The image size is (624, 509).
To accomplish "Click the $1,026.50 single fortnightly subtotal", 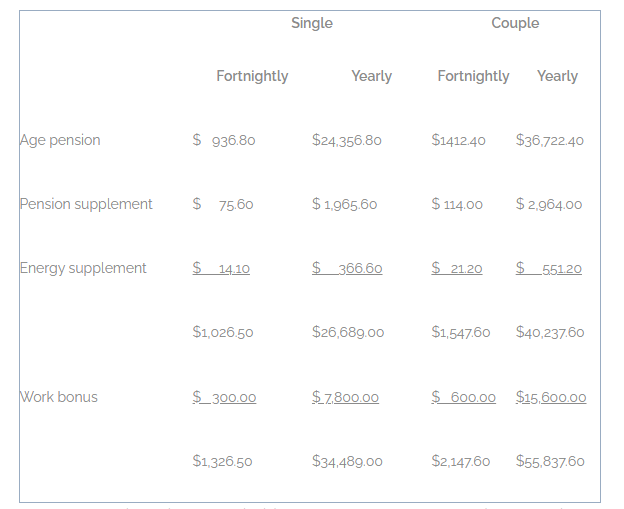I will (222, 332).
